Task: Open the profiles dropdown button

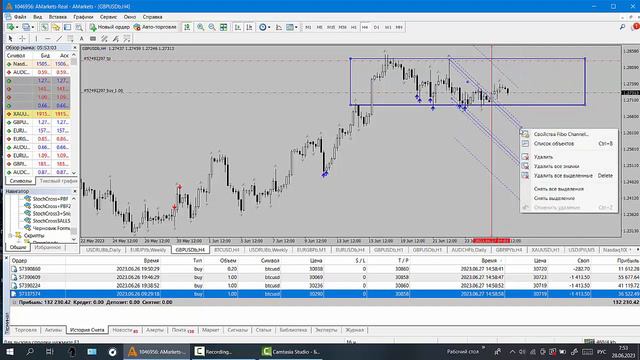Action: [x=28, y=27]
